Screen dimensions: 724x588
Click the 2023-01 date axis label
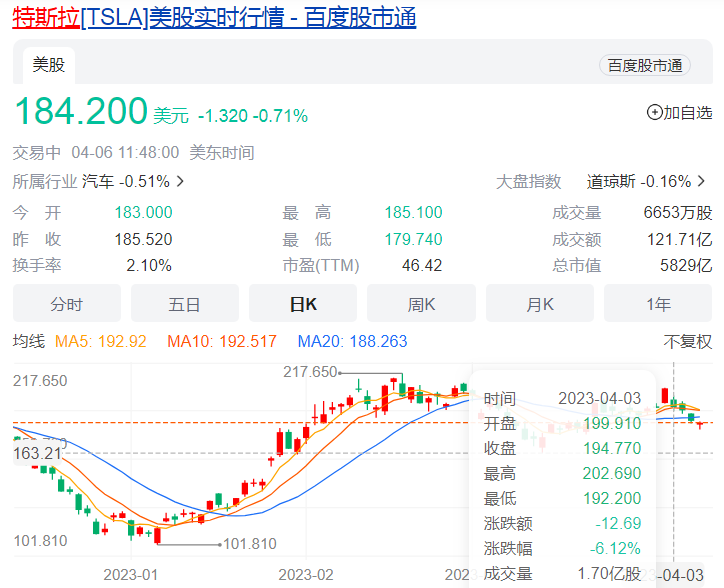(x=131, y=575)
